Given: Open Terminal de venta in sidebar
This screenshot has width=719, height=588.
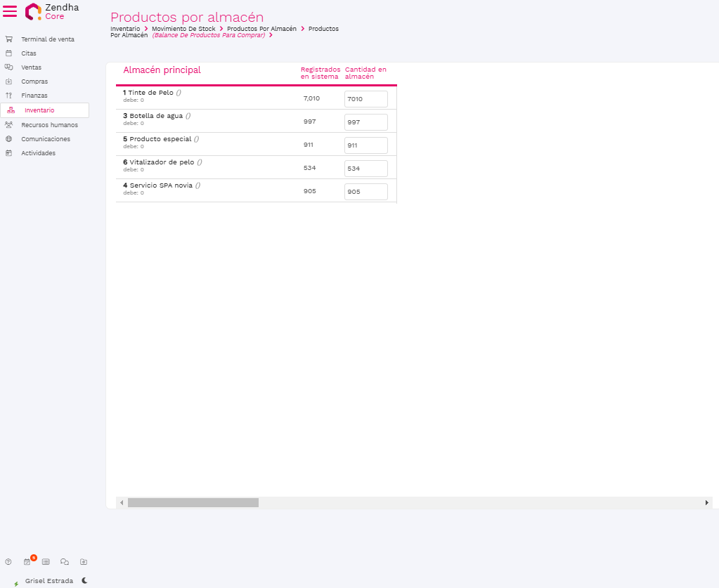Looking at the screenshot, I should 47,39.
